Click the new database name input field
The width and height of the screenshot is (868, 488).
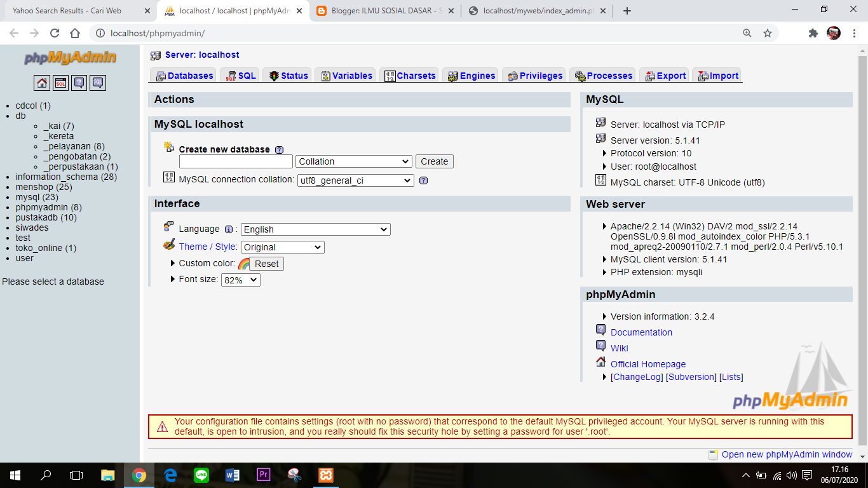click(x=236, y=161)
